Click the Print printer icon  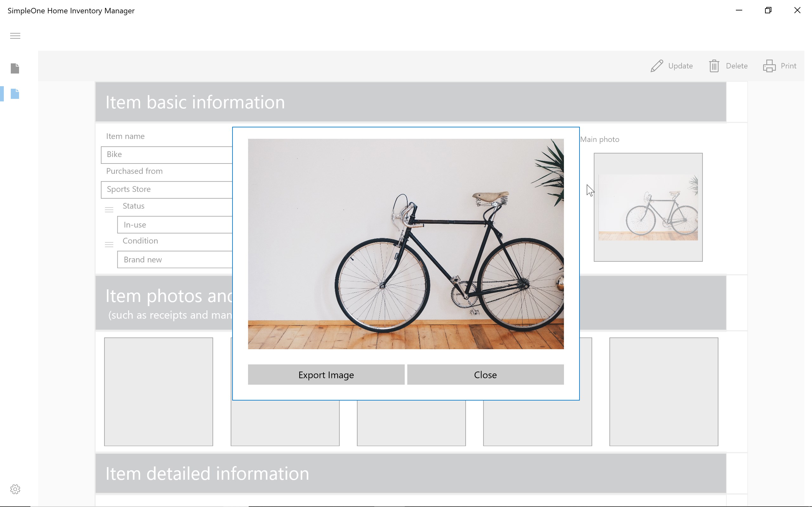tap(769, 66)
